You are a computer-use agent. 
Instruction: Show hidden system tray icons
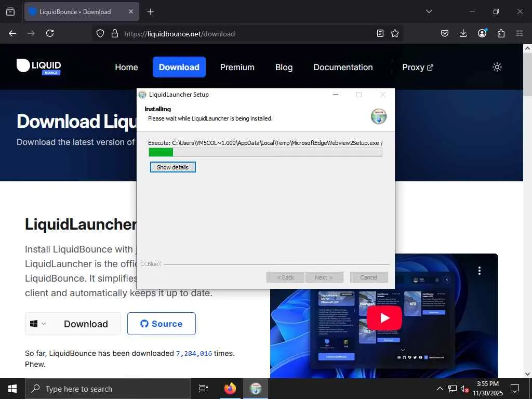(440, 389)
